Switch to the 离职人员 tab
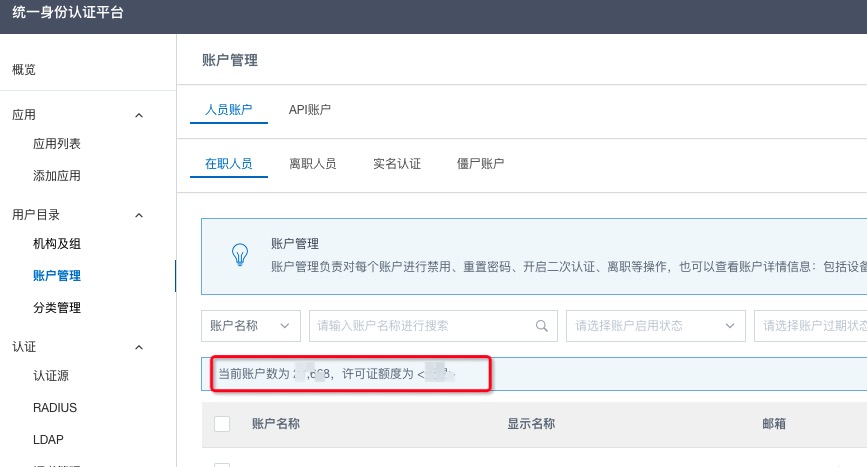Image resolution: width=867 pixels, height=467 pixels. pos(312,163)
